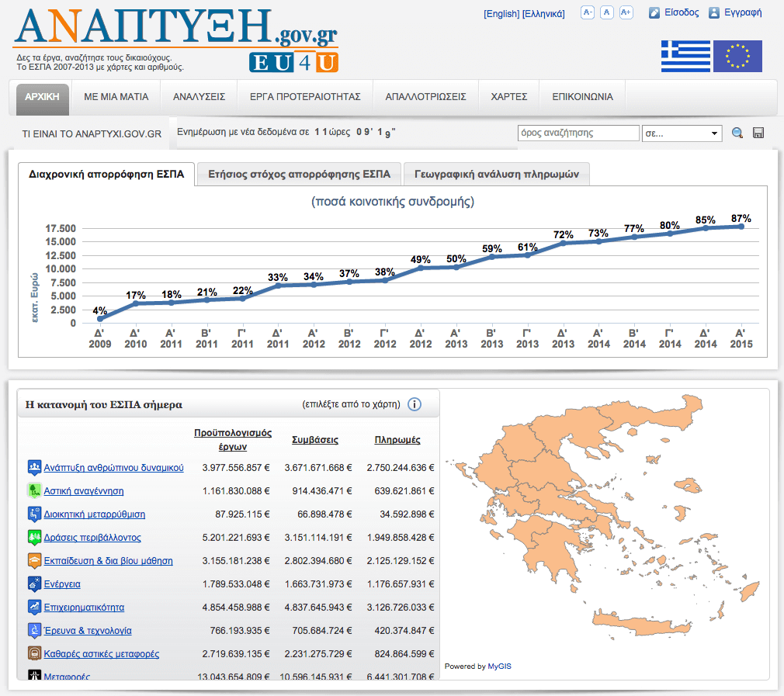
Task: Click the 49% data point for Δ' 2012
Action: pos(421,268)
